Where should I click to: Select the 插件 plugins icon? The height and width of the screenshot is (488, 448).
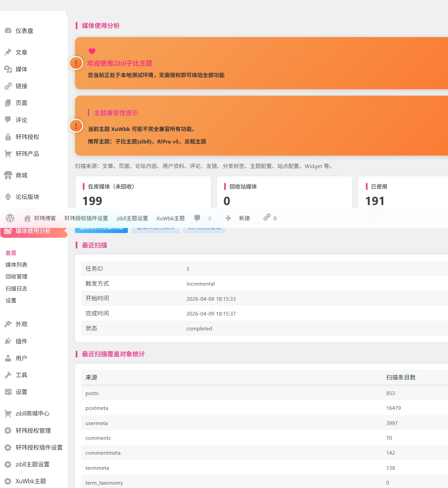click(x=8, y=341)
